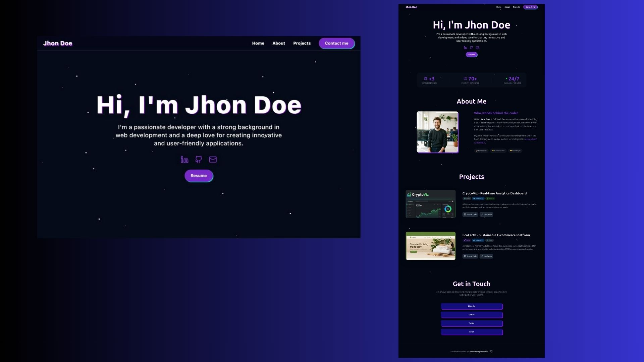
Task: Click the LinkedIn icon below the hero tagline
Action: coord(184,160)
